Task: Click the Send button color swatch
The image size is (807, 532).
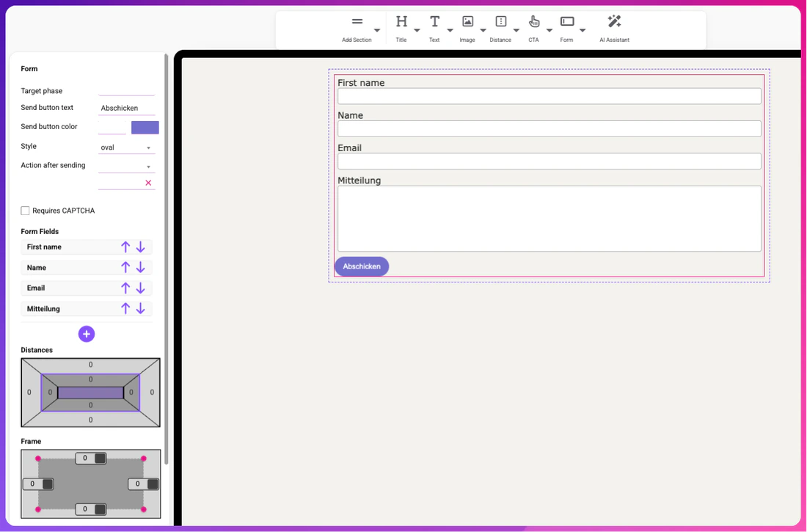Action: (x=145, y=127)
